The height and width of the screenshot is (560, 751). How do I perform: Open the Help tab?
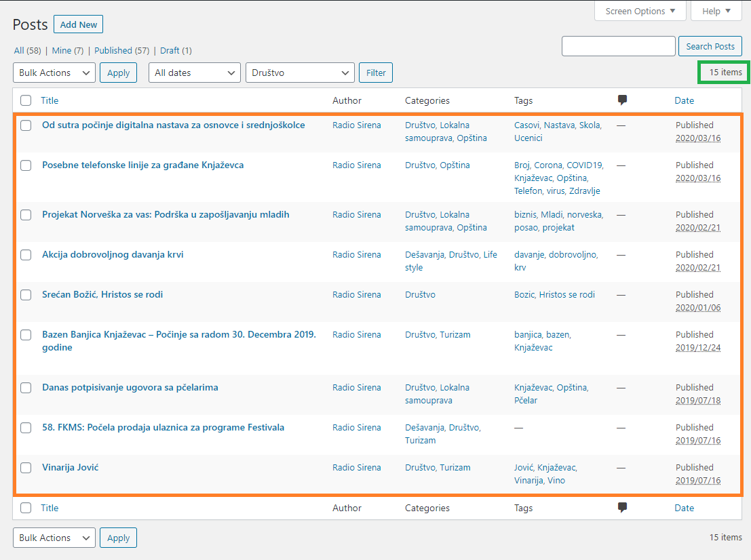point(716,11)
